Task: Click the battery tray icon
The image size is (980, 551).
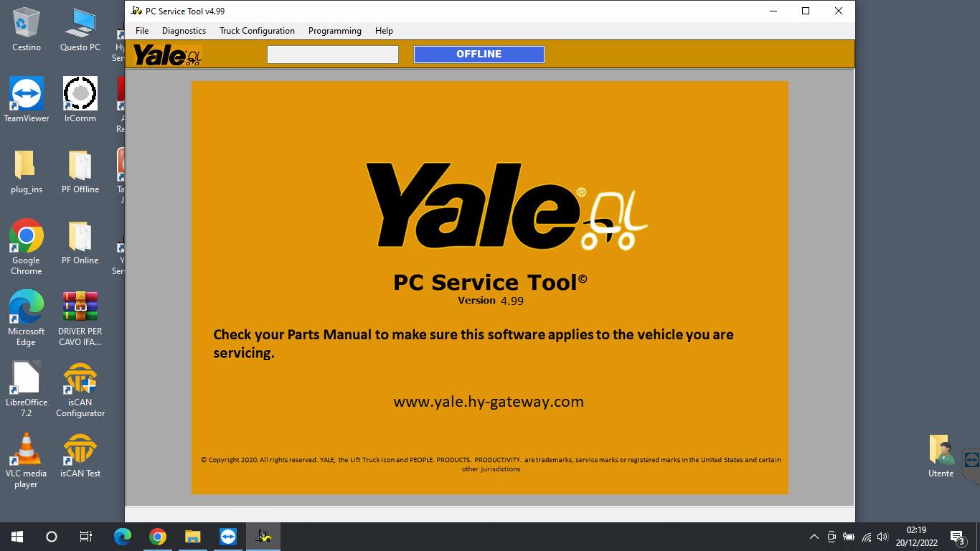Action: pyautogui.click(x=849, y=537)
